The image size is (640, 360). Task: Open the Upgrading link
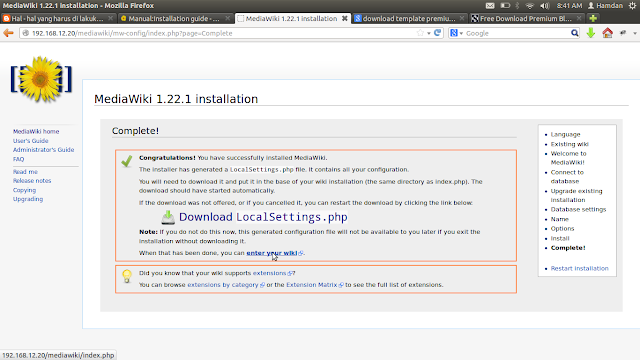pos(28,199)
